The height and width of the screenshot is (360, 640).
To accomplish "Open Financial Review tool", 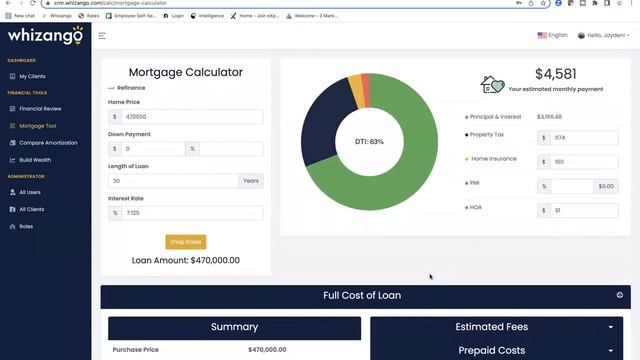I will (40, 109).
